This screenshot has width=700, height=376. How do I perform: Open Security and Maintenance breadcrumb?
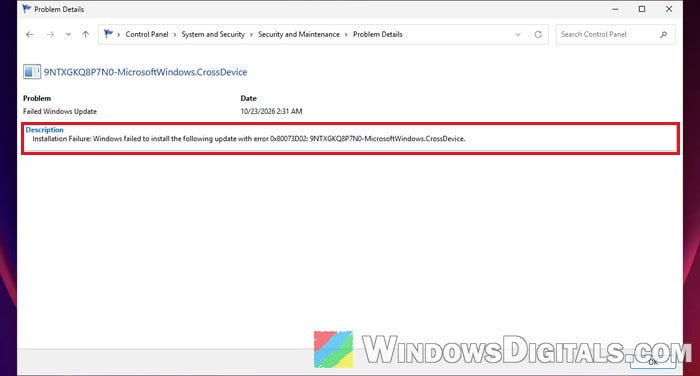click(x=299, y=34)
